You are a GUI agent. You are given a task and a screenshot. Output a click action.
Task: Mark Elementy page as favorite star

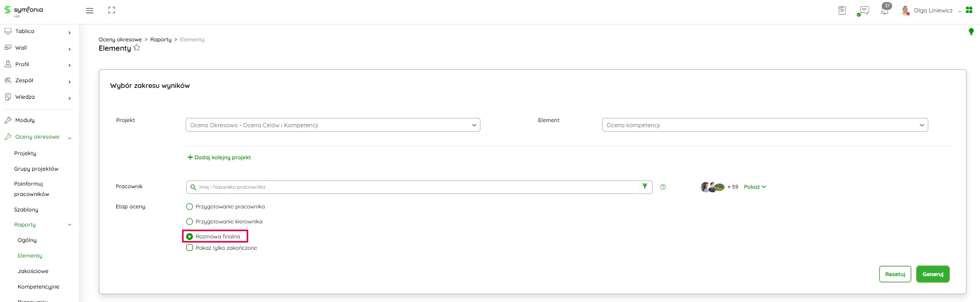pyautogui.click(x=137, y=48)
